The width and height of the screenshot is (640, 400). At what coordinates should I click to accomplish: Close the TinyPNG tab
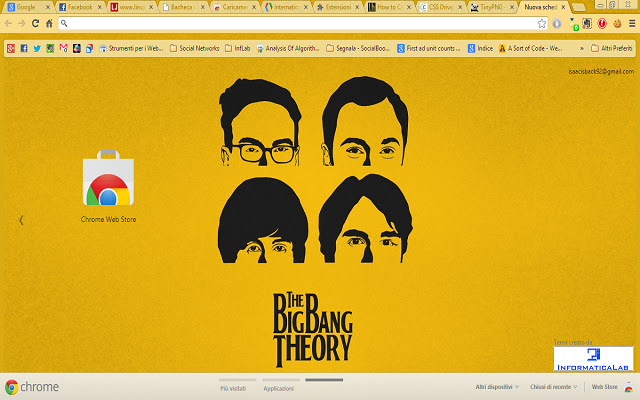coord(512,7)
